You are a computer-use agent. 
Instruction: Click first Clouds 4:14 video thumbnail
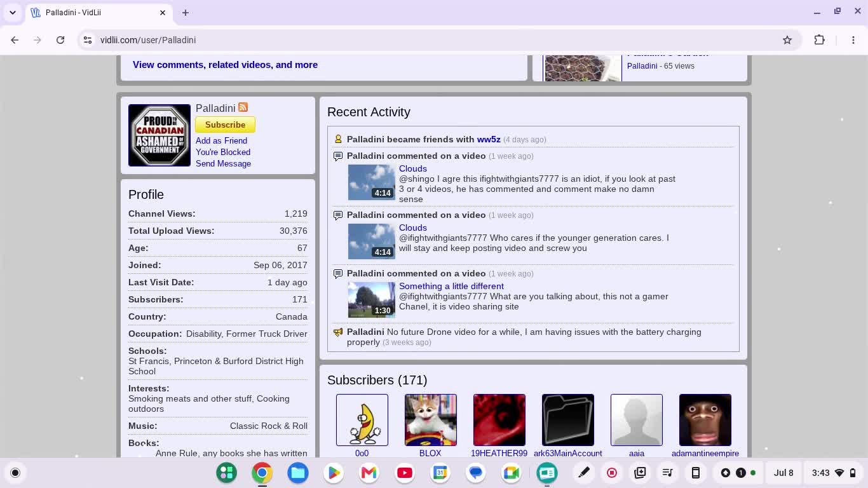pyautogui.click(x=372, y=182)
